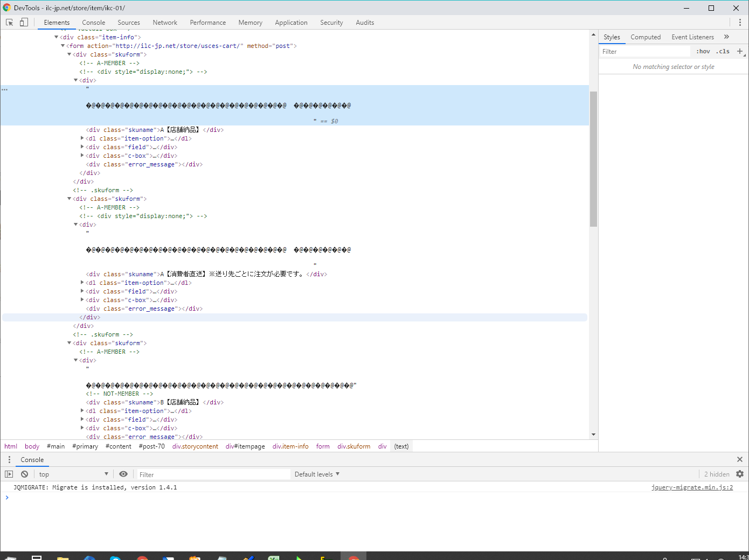Select #content in the breadcrumb bar
Screen dimensions: 749x560
coord(119,446)
